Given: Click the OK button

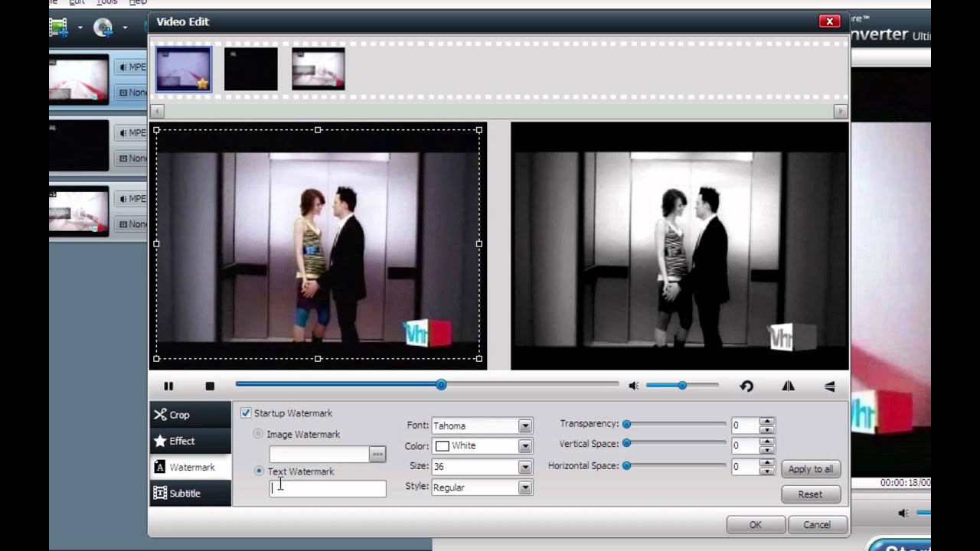Looking at the screenshot, I should [x=756, y=525].
